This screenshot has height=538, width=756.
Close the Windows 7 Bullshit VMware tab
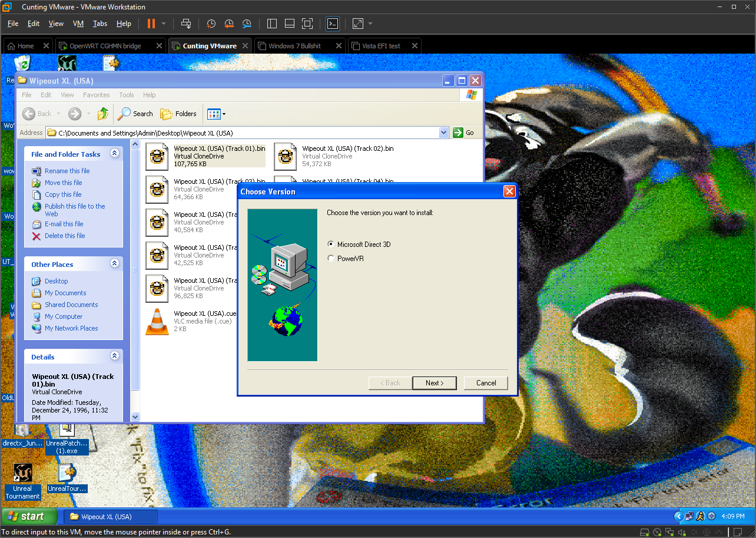coord(339,46)
